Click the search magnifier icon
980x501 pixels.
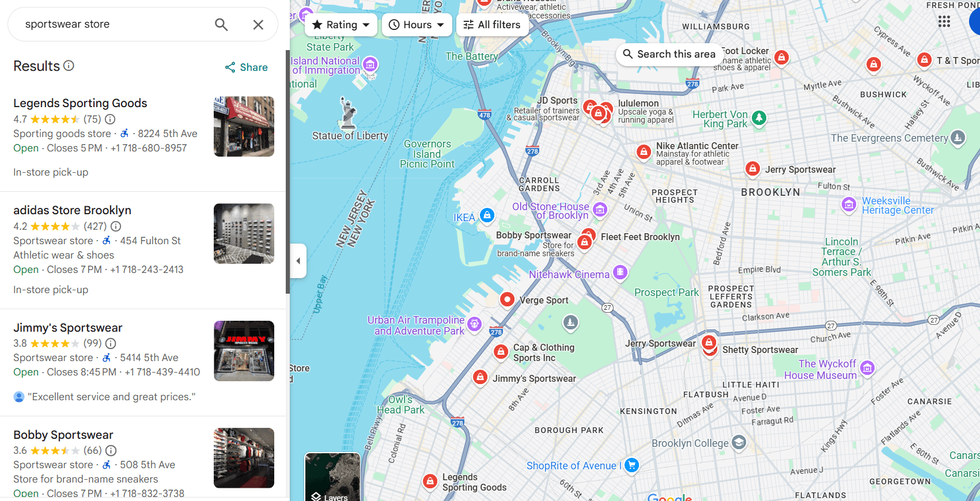coord(221,24)
